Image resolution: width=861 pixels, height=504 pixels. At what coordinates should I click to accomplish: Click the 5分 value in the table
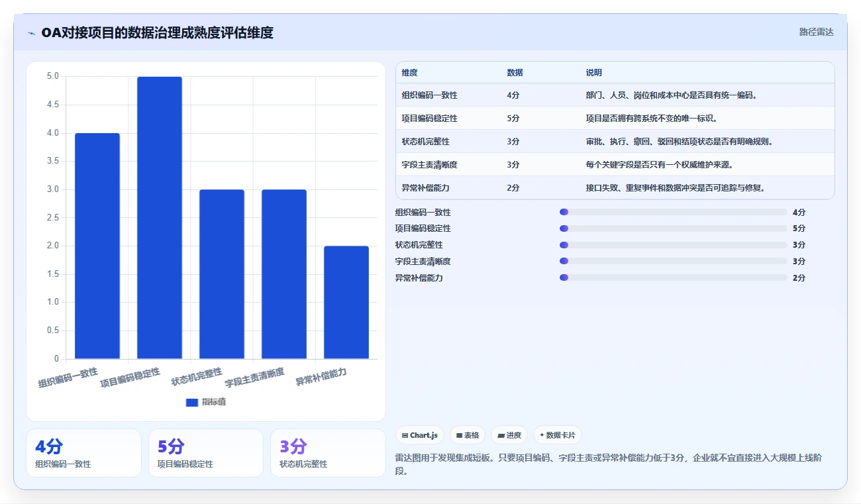point(513,119)
